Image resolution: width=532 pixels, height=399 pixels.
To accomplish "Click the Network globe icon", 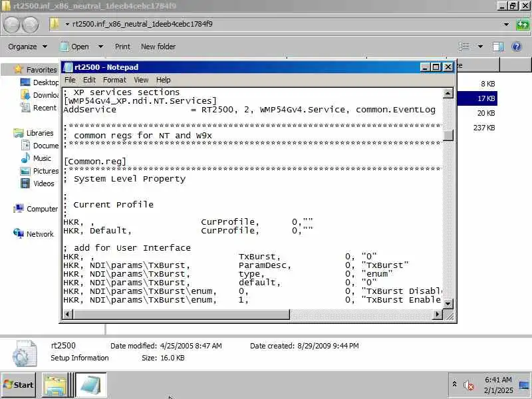I will pyautogui.click(x=19, y=233).
